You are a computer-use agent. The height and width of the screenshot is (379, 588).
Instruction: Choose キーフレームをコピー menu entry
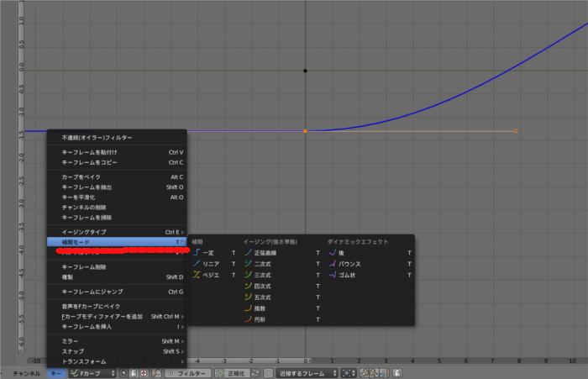click(x=117, y=162)
